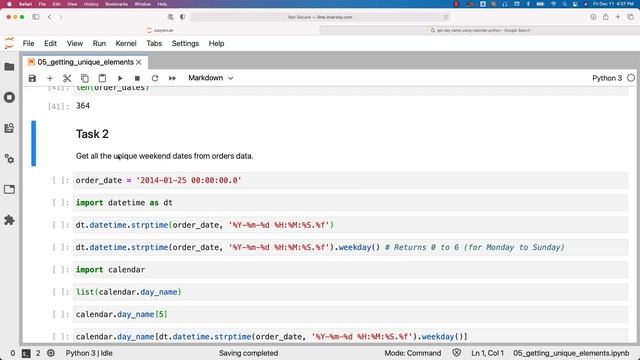This screenshot has height=360, width=640.
Task: Click the notebook filename in status bar
Action: (571, 353)
